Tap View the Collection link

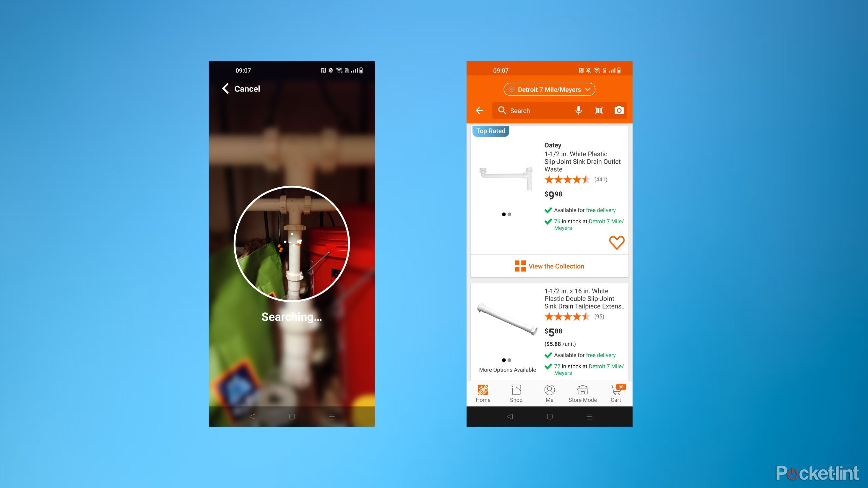click(x=549, y=266)
